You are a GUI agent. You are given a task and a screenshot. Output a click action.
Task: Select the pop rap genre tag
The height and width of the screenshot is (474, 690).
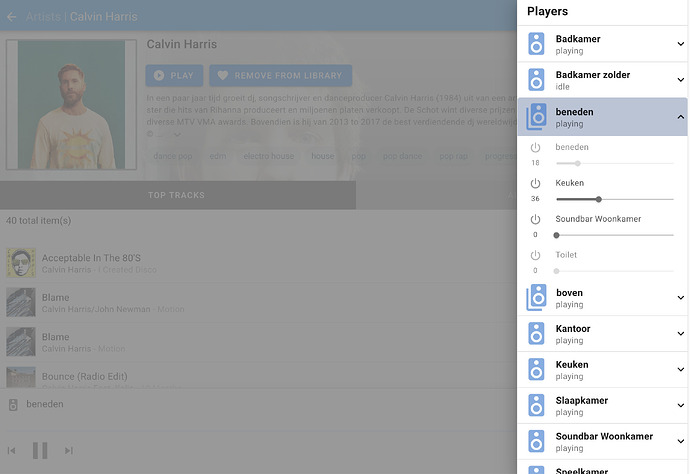tap(453, 156)
